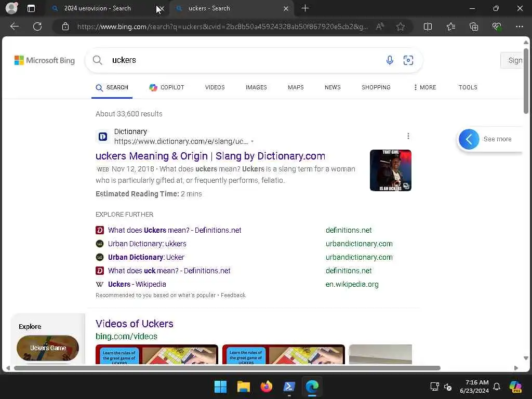532x399 pixels.
Task: View site information lock icon
Action: [65, 26]
